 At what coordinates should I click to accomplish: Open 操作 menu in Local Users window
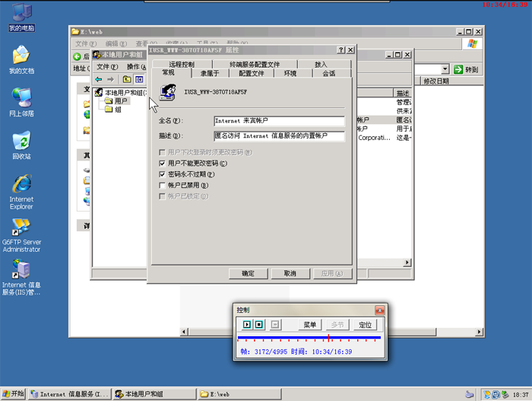pyautogui.click(x=136, y=67)
